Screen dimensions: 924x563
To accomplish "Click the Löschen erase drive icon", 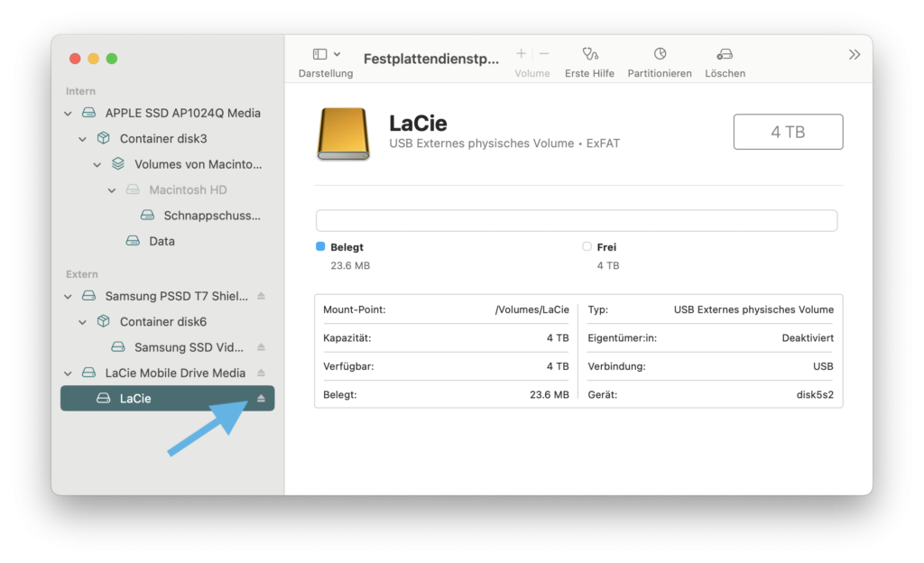I will click(725, 54).
